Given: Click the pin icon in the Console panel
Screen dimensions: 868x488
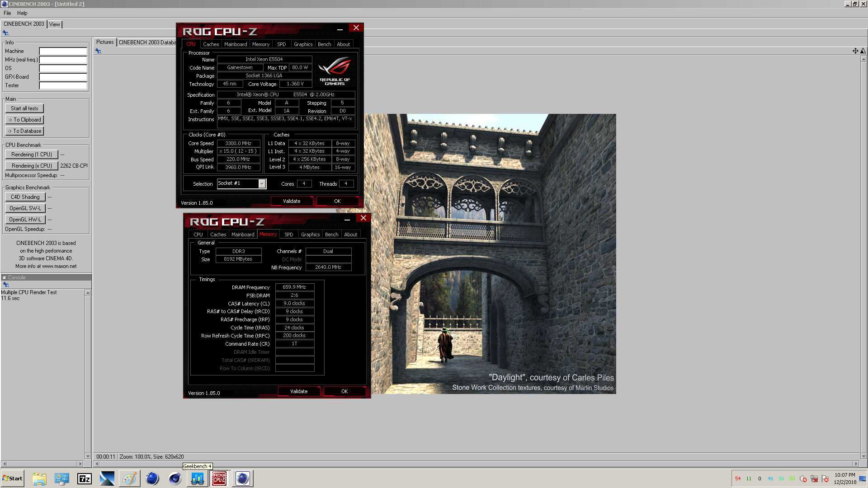Looking at the screenshot, I should [6, 285].
